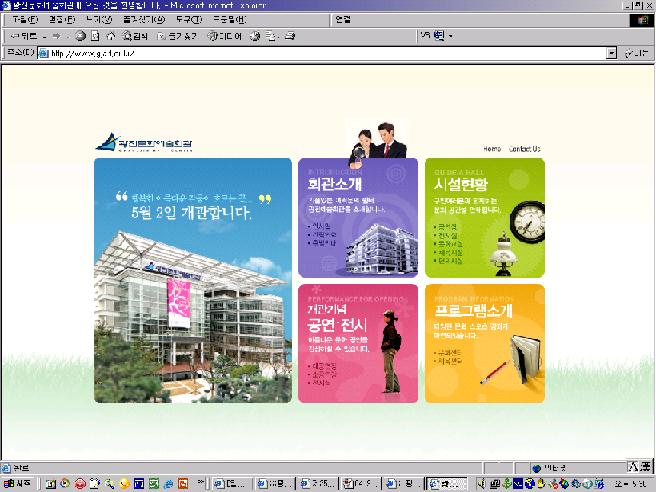Go to the Home page via house icon

[110, 36]
